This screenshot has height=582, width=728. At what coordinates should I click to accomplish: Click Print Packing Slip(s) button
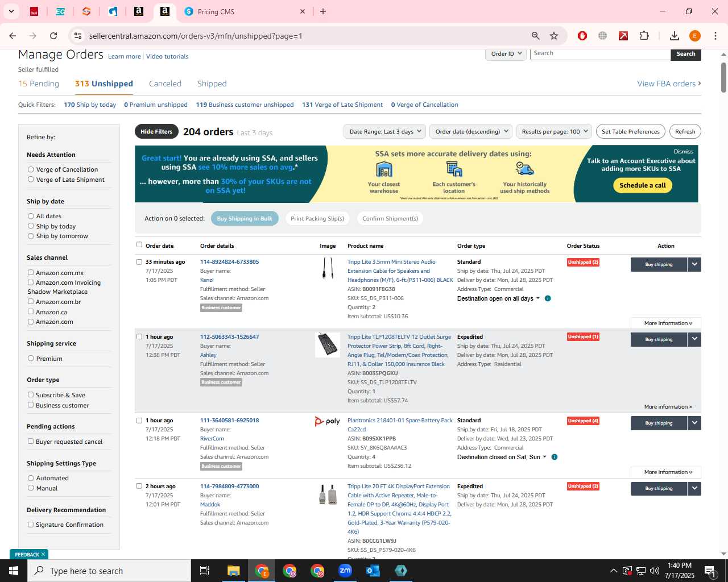click(317, 218)
